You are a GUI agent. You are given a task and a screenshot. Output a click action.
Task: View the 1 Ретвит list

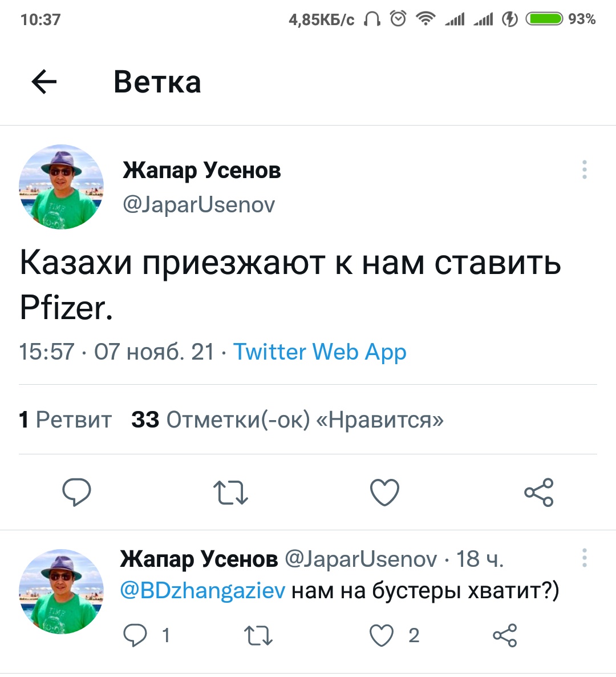pos(65,420)
